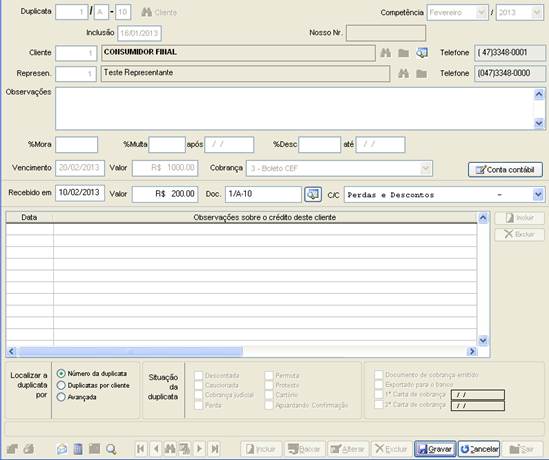Viewport: 549px width, 460px height.
Task: Click Excluir button beside the observations grid
Action: 520,234
